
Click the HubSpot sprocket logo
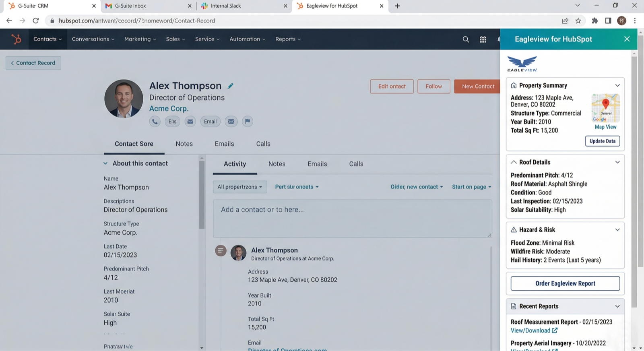(17, 39)
